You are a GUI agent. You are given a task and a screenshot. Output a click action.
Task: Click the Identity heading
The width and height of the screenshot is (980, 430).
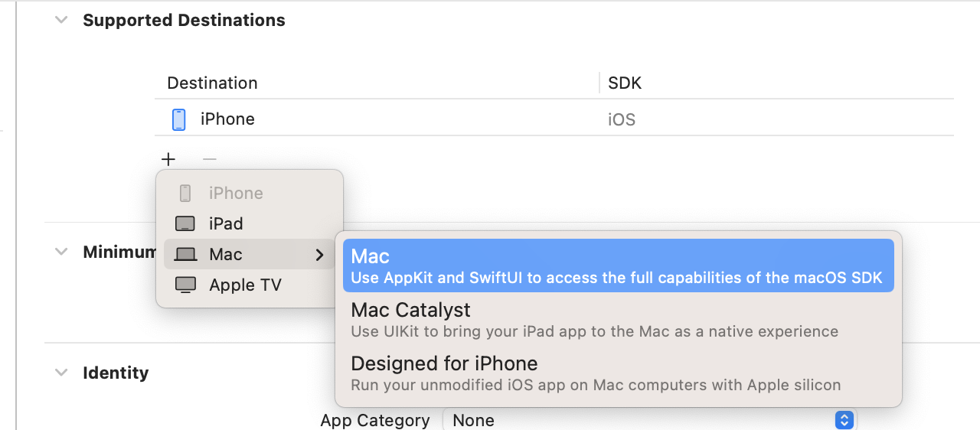(116, 373)
